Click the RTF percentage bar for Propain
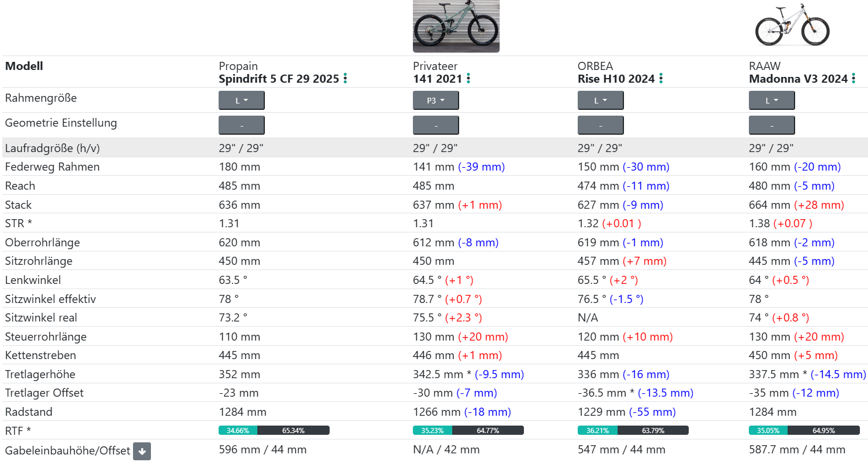 [x=273, y=430]
